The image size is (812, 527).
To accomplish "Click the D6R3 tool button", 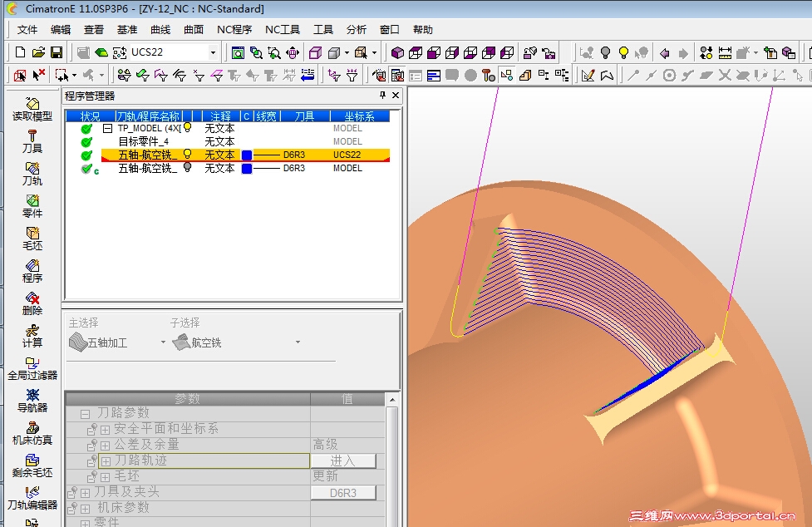I will tap(343, 493).
